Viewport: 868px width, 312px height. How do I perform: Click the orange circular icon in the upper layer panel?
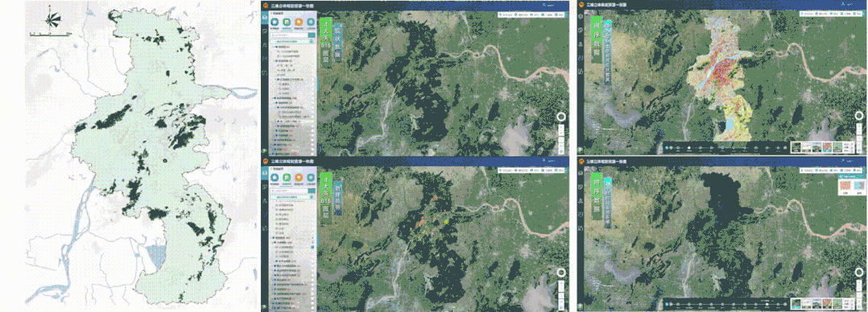tap(299, 22)
